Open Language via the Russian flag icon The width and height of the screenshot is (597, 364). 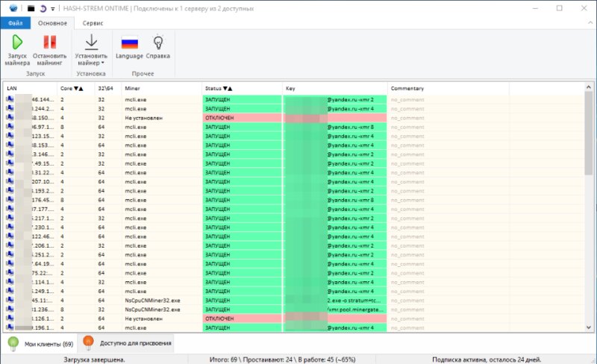click(130, 43)
